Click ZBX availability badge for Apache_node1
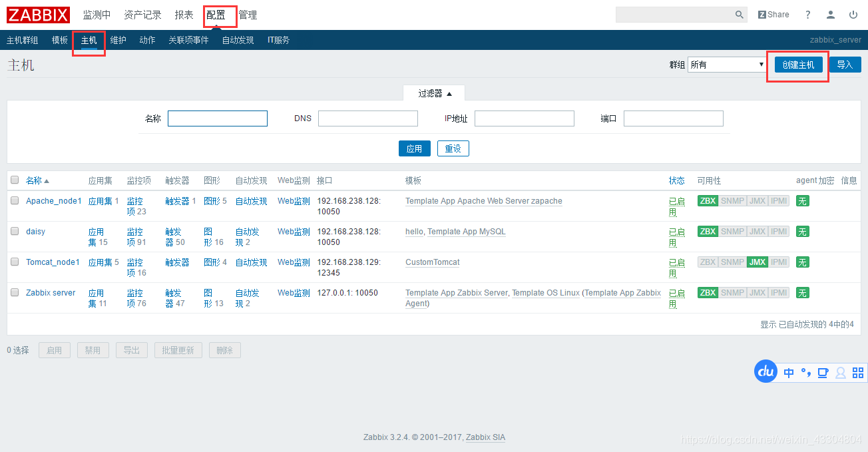 pos(708,201)
